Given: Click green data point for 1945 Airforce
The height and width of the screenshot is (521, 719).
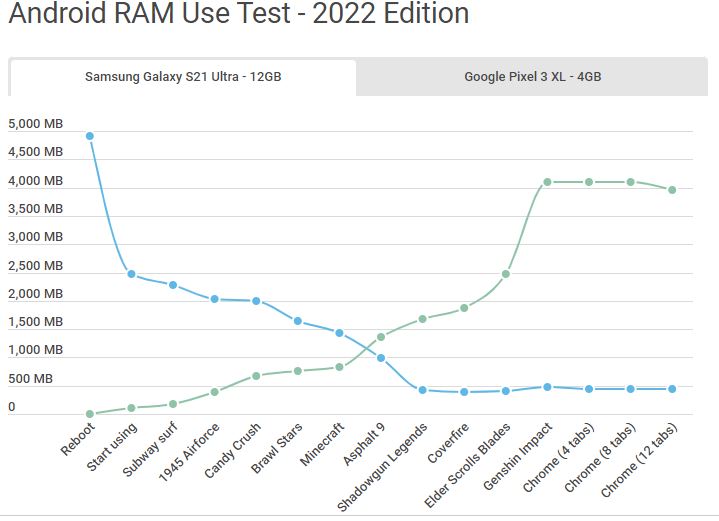Looking at the screenshot, I should [x=215, y=392].
